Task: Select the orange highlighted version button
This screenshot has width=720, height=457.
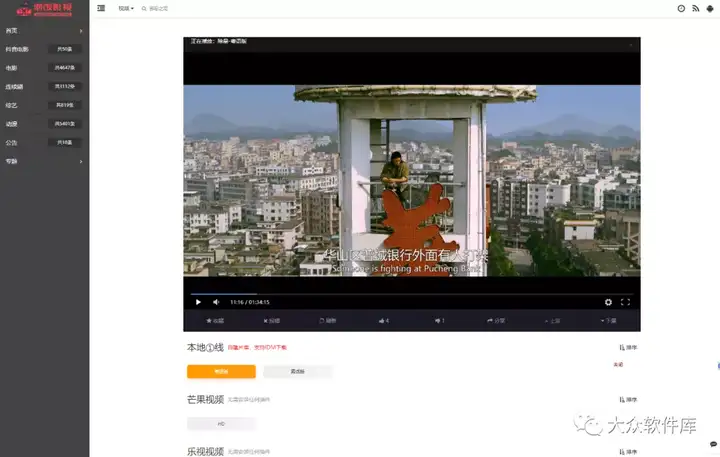Action: pyautogui.click(x=221, y=371)
